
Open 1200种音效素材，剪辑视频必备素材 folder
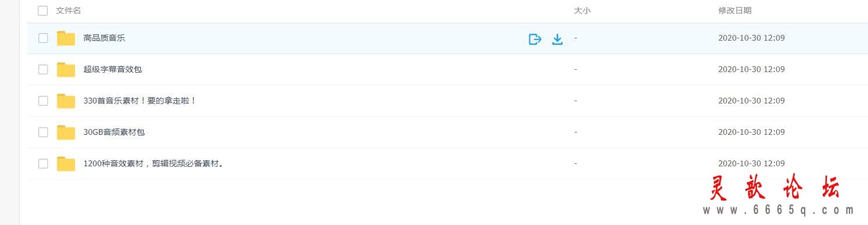tap(154, 164)
